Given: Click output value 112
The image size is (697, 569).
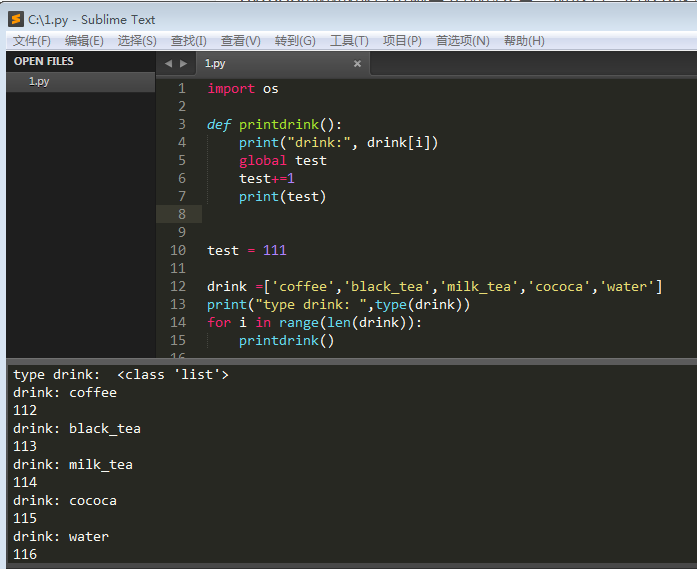Looking at the screenshot, I should [25, 410].
